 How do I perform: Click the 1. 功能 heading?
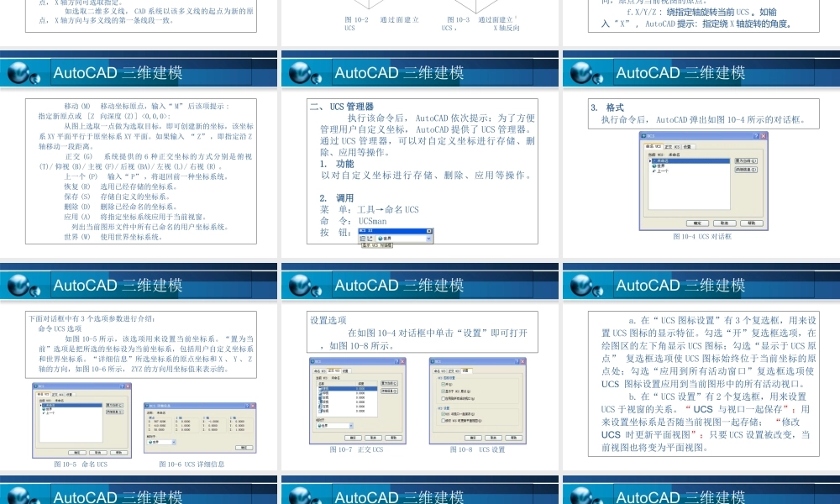pos(337,164)
